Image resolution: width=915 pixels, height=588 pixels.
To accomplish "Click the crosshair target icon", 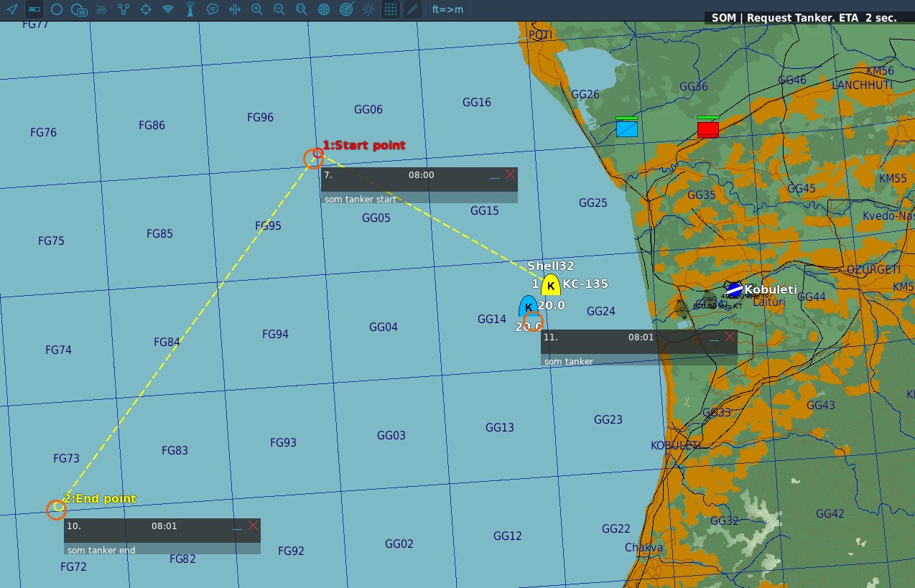I will [145, 10].
